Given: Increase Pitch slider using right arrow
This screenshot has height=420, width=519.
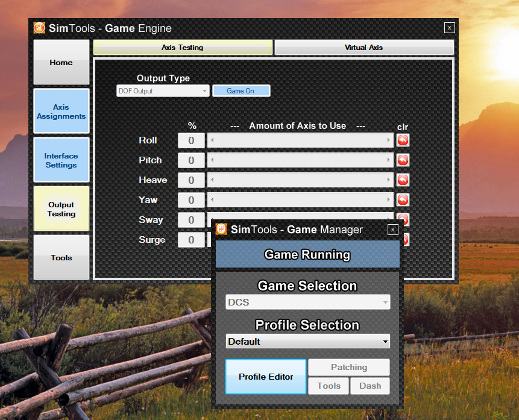Looking at the screenshot, I should click(x=389, y=160).
